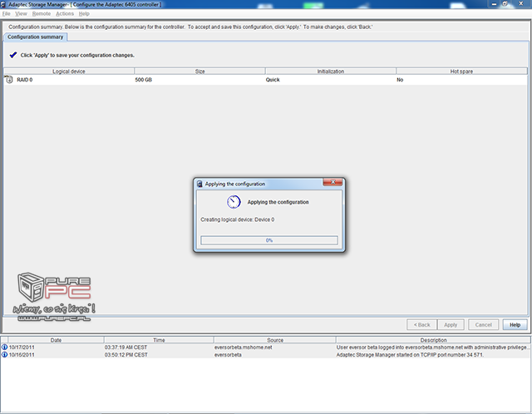532x414 pixels.
Task: Click the Back button
Action: [x=421, y=325]
